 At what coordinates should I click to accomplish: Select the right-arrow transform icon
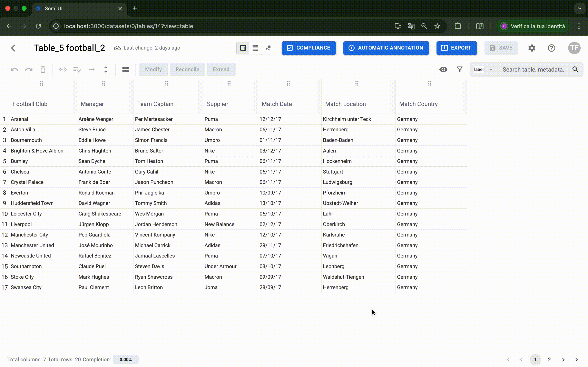(x=91, y=69)
